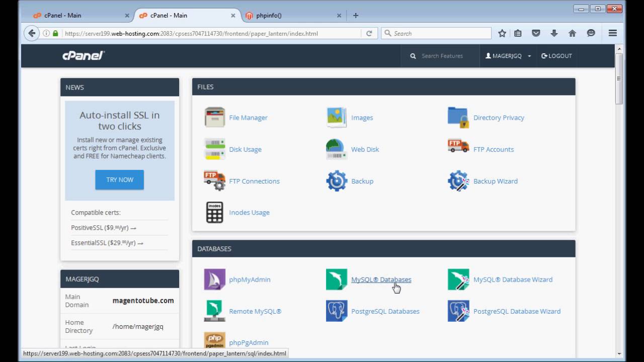
Task: Click the Firefox home icon
Action: [x=572, y=33]
